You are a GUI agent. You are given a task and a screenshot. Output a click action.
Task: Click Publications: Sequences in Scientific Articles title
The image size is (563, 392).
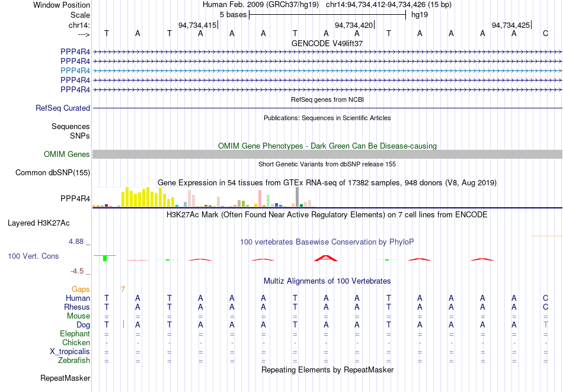(327, 118)
